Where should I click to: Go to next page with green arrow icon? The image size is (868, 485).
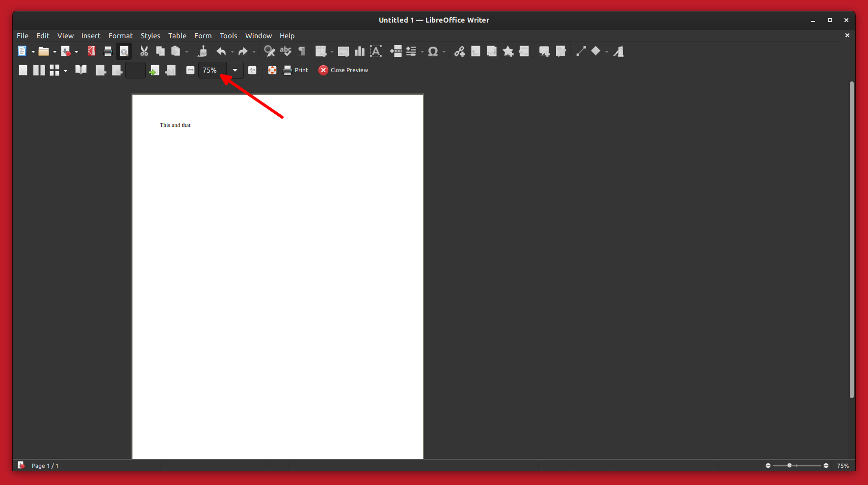(x=154, y=70)
